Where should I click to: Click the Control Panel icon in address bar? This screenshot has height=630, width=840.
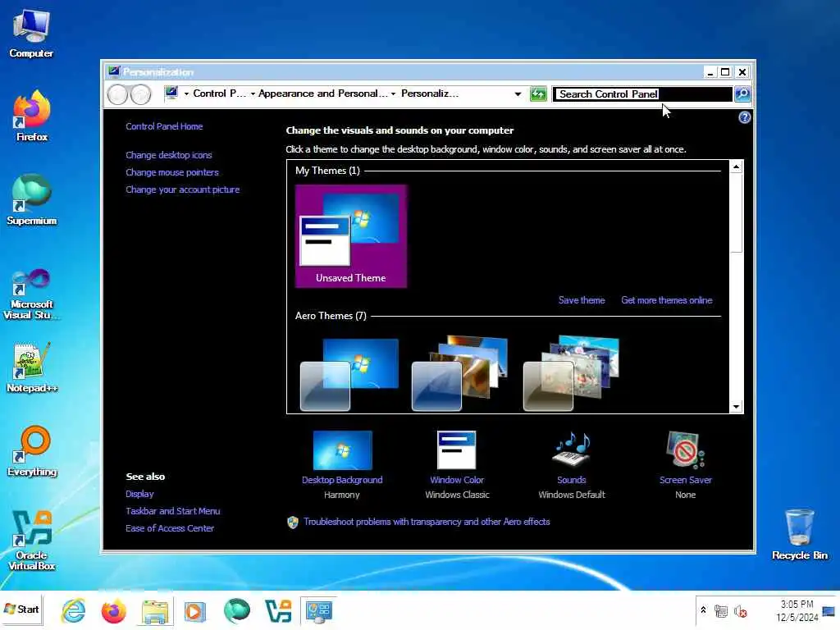click(x=171, y=94)
